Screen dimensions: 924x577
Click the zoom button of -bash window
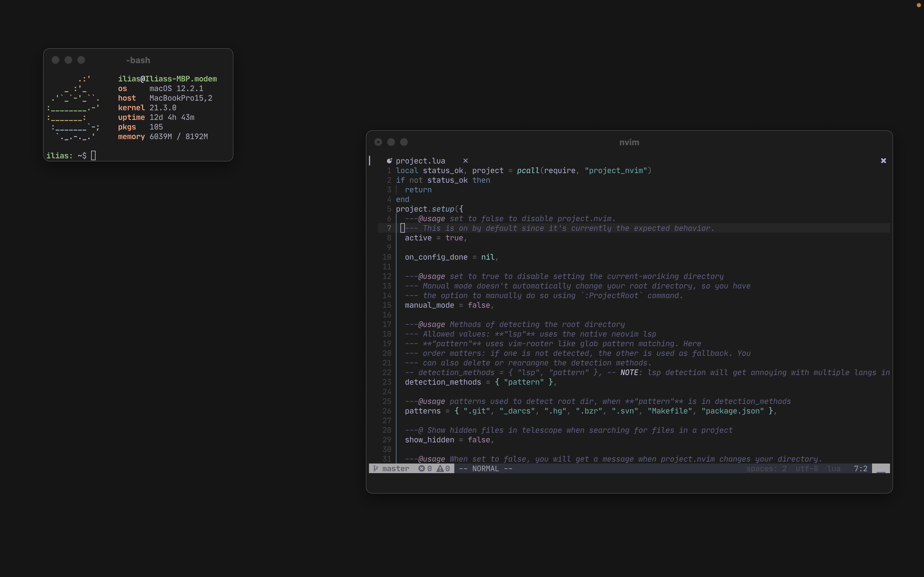point(81,60)
